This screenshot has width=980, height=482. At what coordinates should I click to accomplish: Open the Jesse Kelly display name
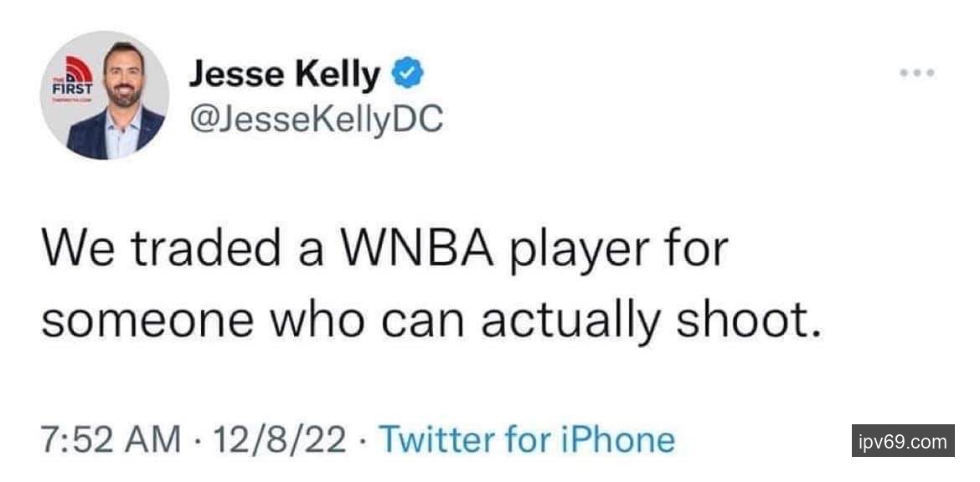coord(284,76)
